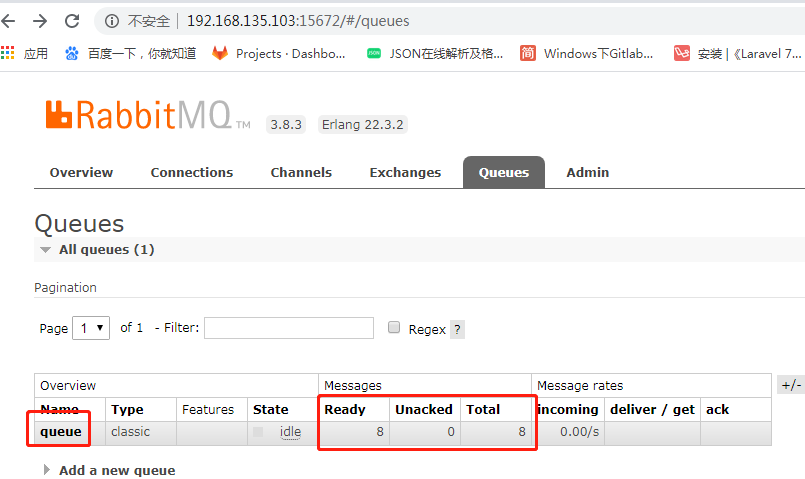This screenshot has width=805, height=479.
Task: Open the apps grid bookmark icon
Action: 9,53
